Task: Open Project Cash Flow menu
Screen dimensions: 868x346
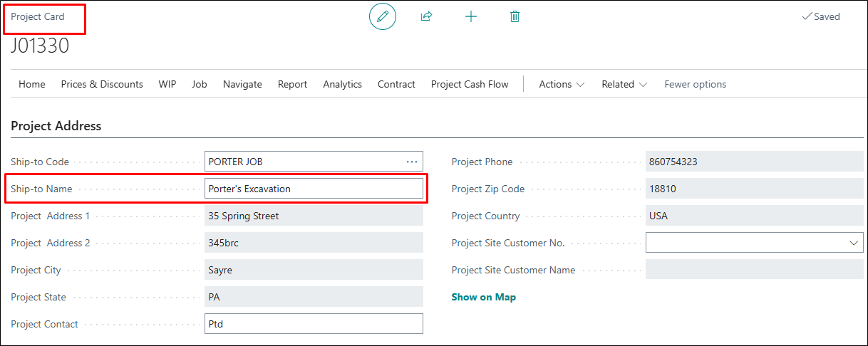Action: [470, 84]
